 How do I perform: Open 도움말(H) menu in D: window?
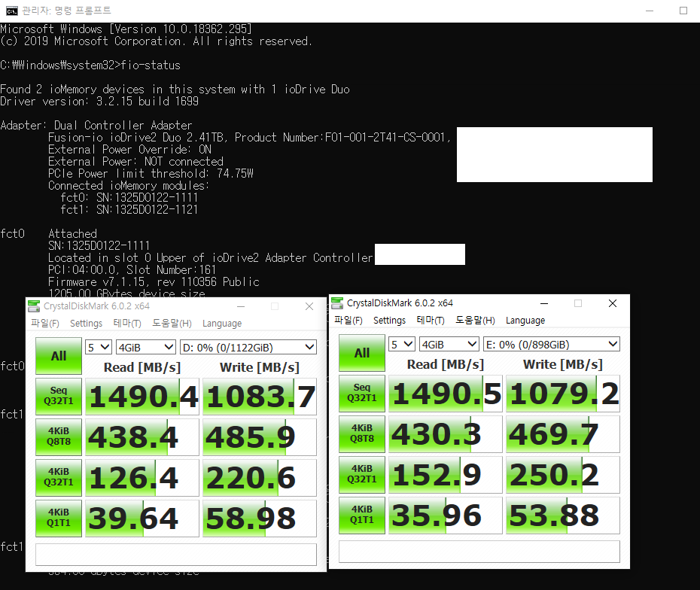[172, 323]
